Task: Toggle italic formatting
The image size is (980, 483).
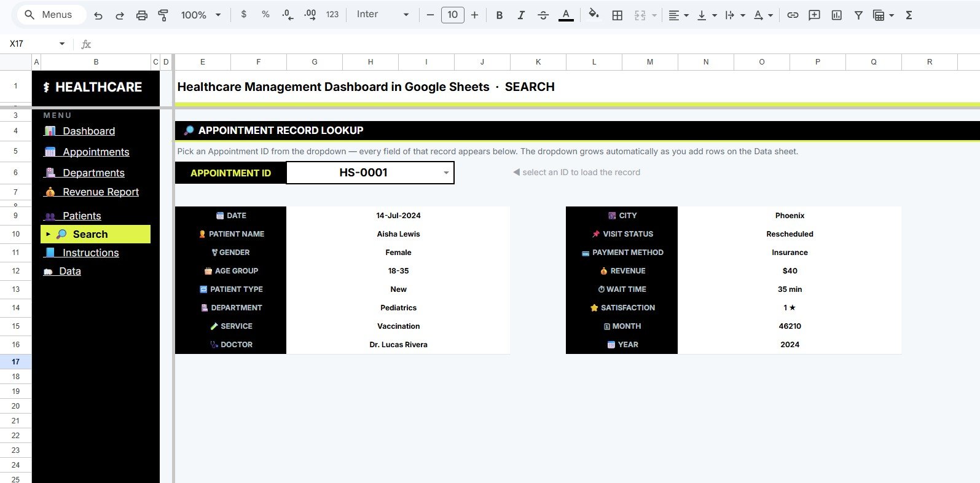Action: (x=521, y=15)
